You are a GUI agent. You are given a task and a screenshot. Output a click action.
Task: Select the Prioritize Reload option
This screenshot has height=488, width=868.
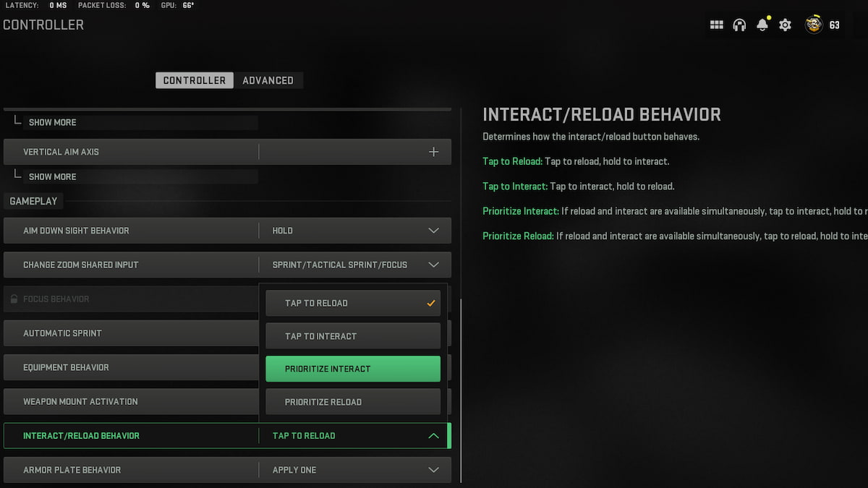pyautogui.click(x=353, y=401)
